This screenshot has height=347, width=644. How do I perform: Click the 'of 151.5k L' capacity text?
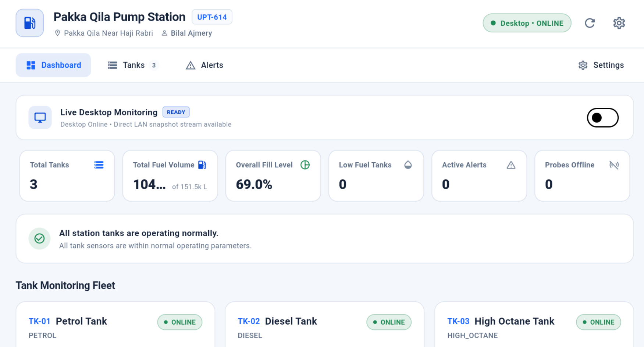[189, 187]
